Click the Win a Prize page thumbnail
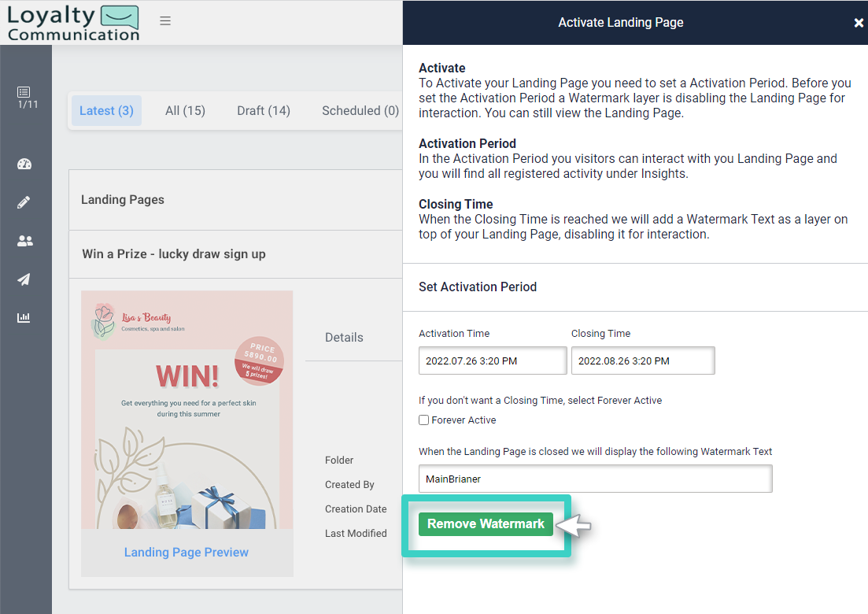The width and height of the screenshot is (868, 614). point(187,409)
